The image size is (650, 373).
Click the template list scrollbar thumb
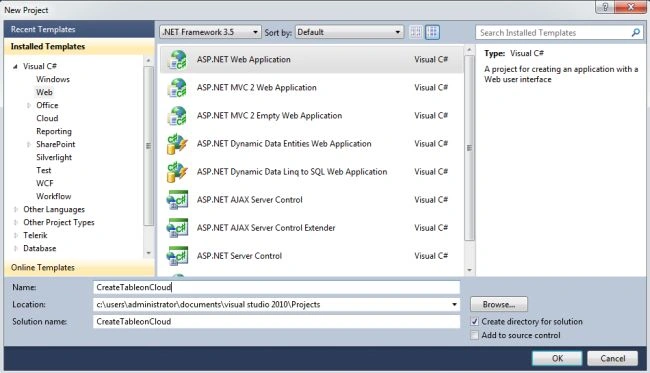(x=469, y=148)
